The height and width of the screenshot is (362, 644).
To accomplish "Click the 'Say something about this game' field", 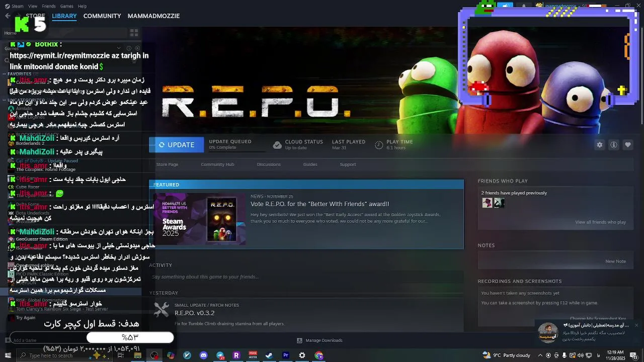I will (306, 277).
